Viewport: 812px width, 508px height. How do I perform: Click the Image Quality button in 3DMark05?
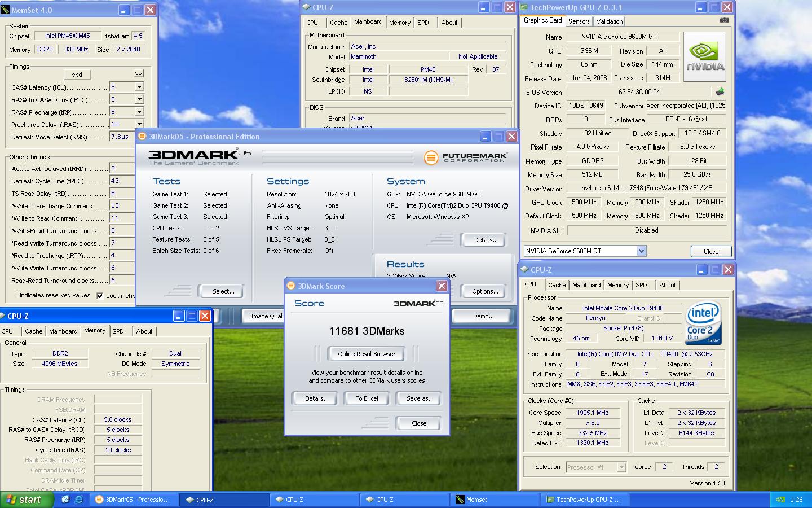263,316
